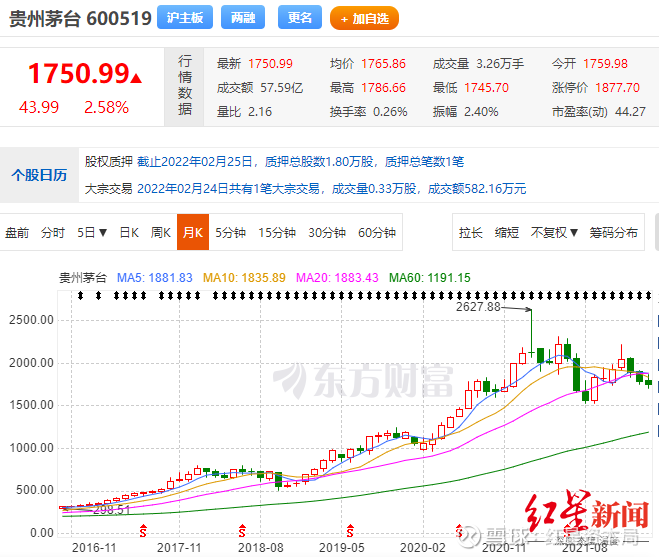
Task: Click the 沪主板 market badge
Action: point(185,18)
